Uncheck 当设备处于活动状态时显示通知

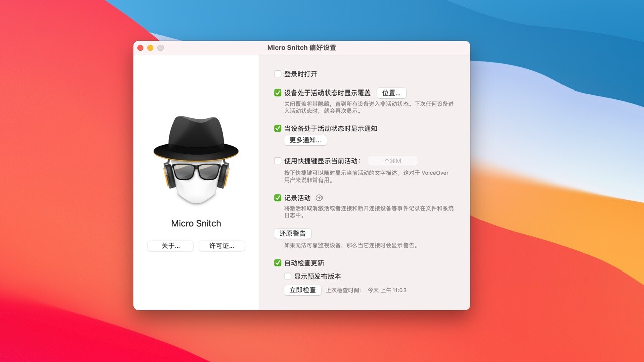click(278, 128)
